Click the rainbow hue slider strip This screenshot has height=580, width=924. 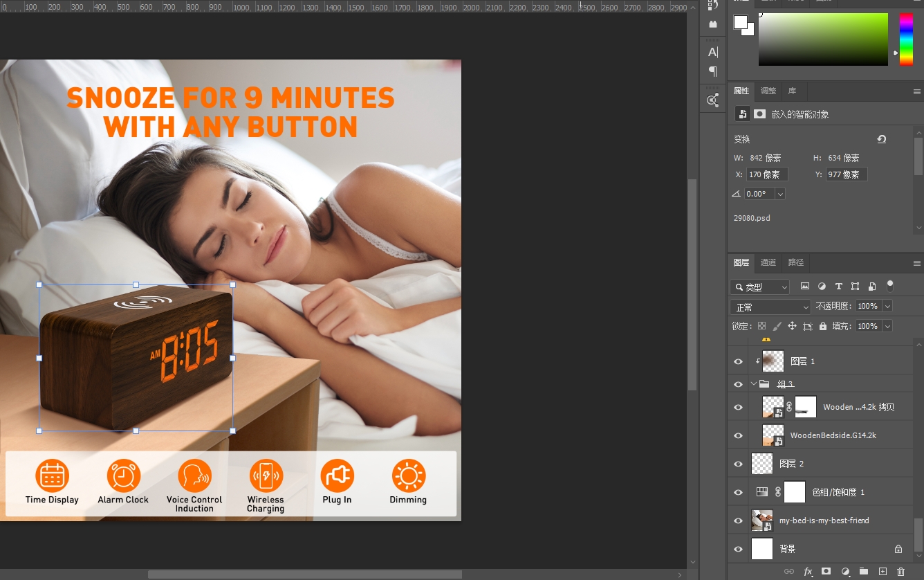pos(905,39)
